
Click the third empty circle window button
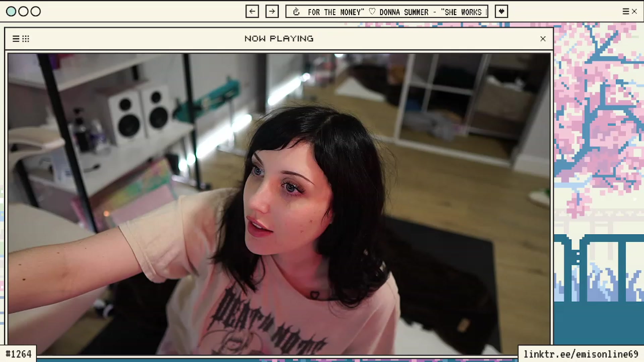36,11
